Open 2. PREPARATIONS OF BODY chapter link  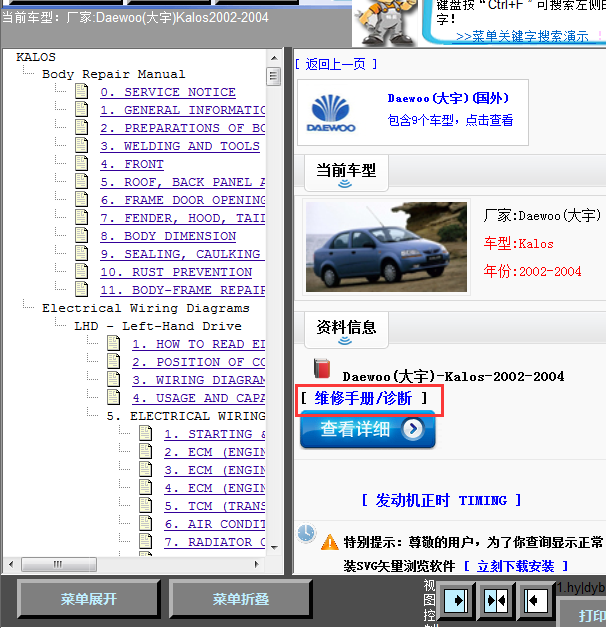click(x=183, y=128)
